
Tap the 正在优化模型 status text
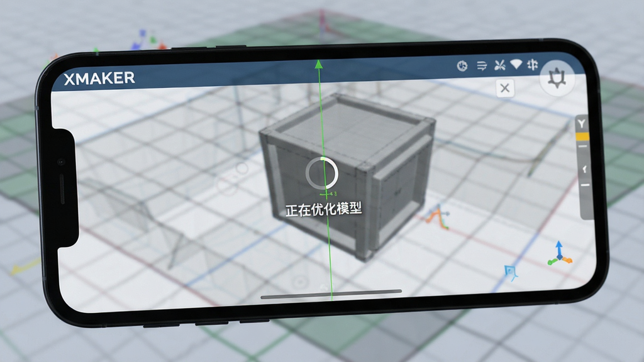324,209
